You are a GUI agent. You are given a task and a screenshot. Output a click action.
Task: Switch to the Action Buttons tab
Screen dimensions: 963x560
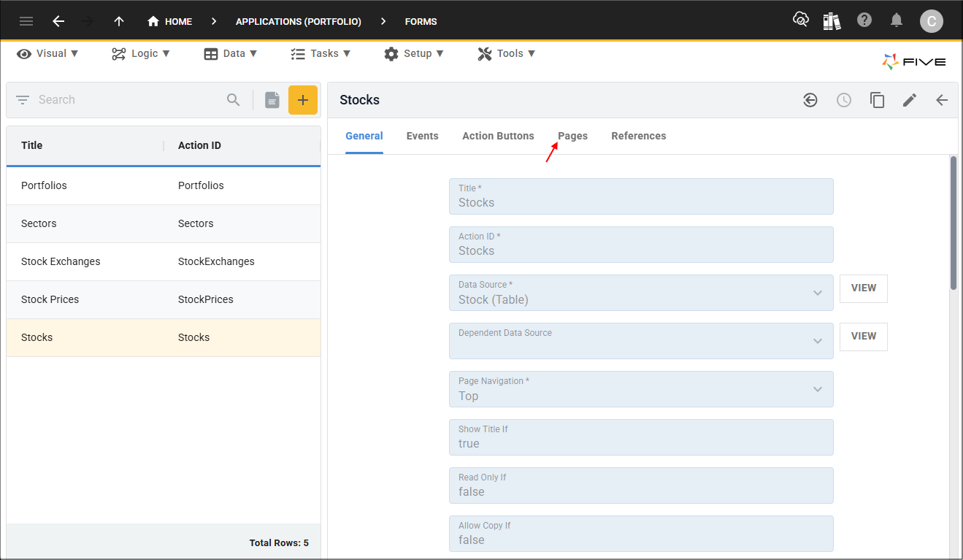[x=498, y=136]
